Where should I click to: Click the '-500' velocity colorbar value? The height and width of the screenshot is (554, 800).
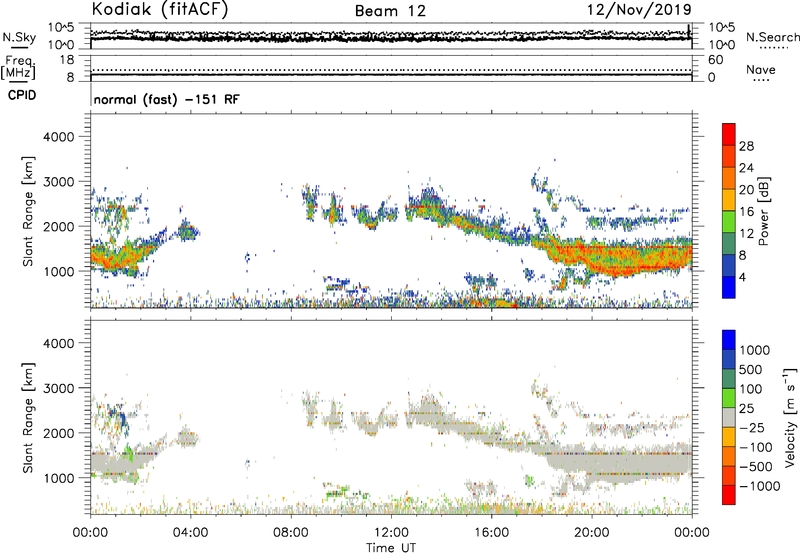tap(756, 467)
